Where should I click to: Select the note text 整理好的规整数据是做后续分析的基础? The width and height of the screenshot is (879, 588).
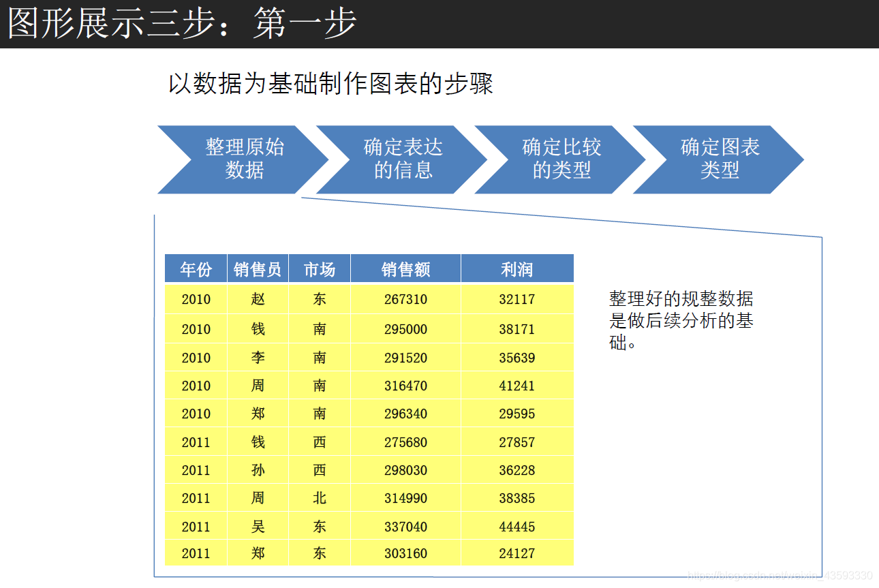[681, 320]
